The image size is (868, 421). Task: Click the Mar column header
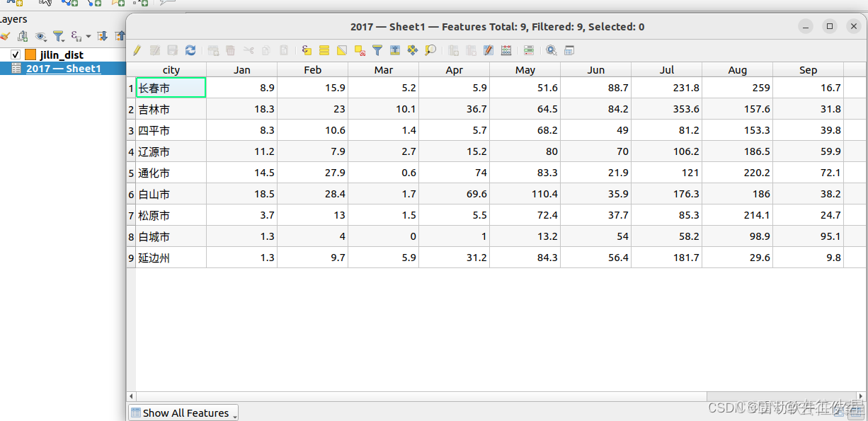coord(384,69)
